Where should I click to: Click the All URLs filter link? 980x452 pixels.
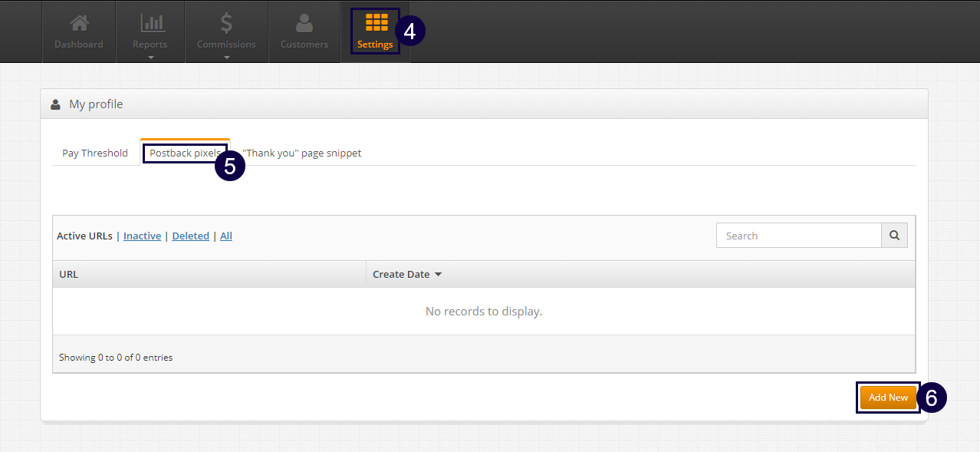[x=226, y=236]
